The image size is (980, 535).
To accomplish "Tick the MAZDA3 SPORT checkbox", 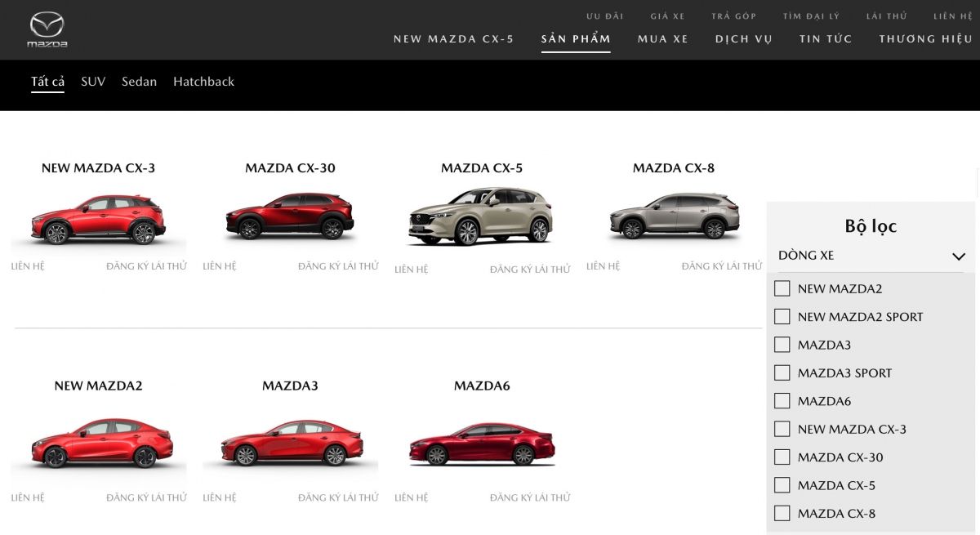I will point(782,372).
